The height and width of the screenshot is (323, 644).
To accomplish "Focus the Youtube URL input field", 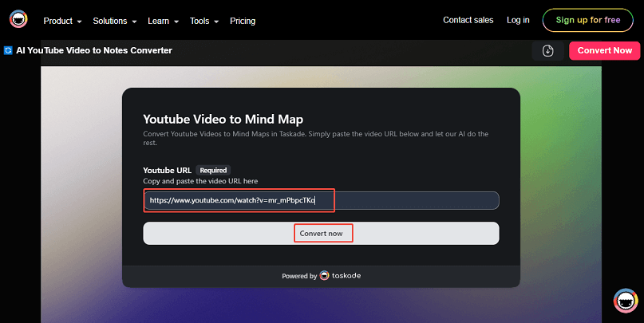I will point(321,200).
